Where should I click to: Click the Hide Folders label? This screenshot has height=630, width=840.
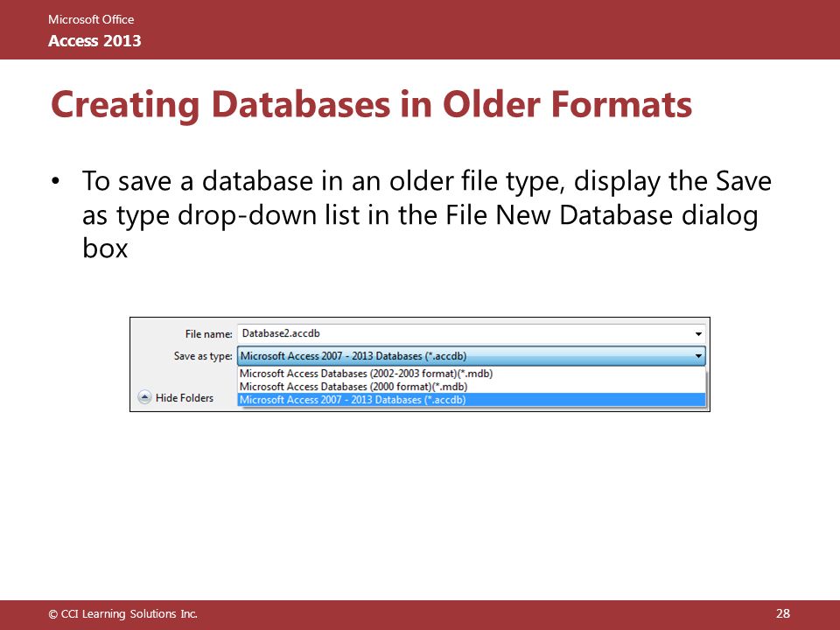click(x=185, y=397)
